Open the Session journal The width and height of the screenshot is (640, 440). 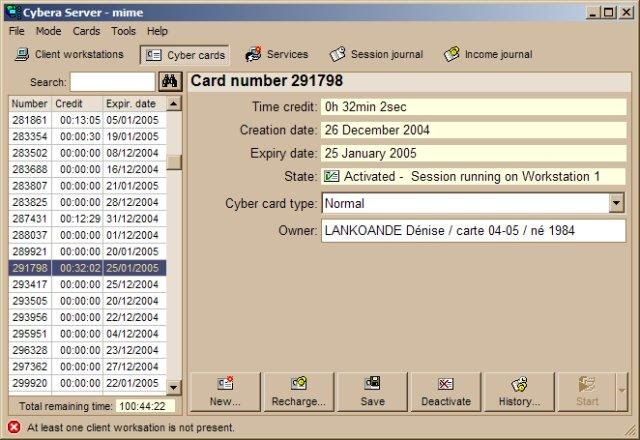point(376,55)
